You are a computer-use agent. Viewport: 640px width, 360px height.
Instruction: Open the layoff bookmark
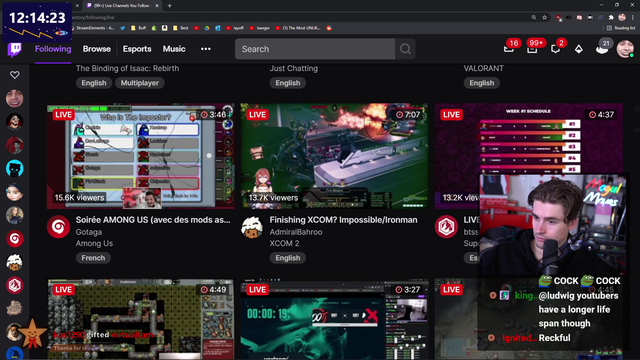point(235,28)
